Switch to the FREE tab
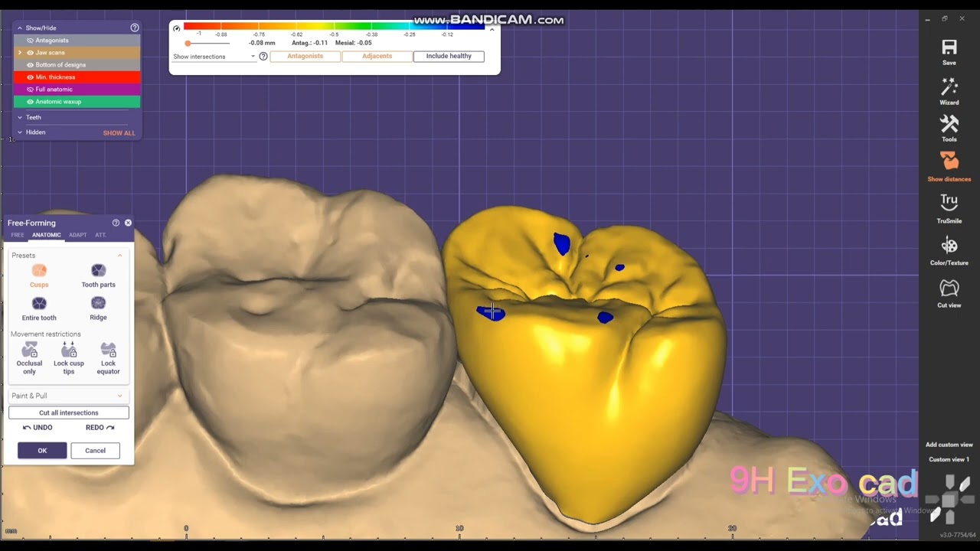The height and width of the screenshot is (551, 980). [17, 235]
